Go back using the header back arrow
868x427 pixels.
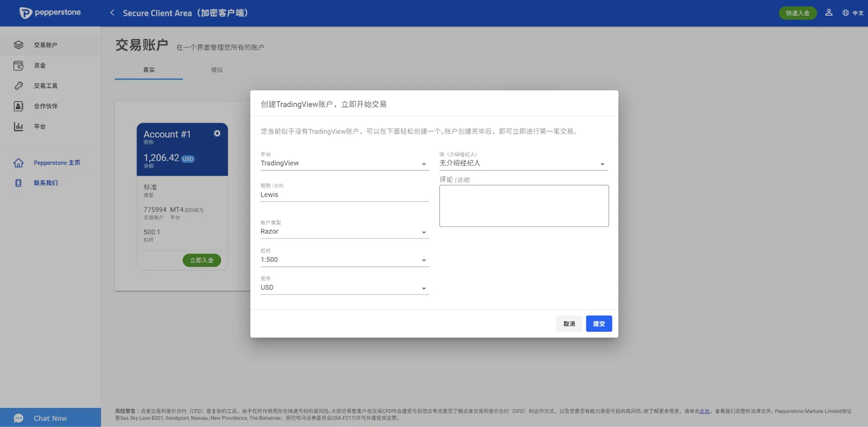(x=112, y=12)
